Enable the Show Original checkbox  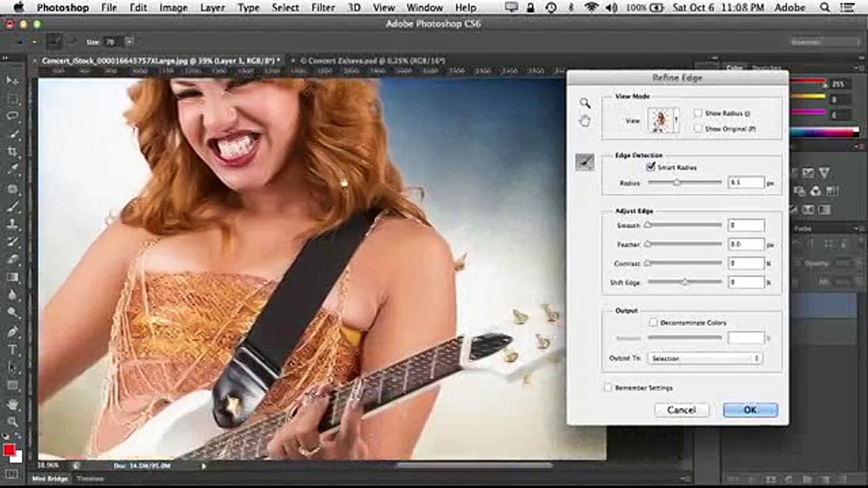point(698,128)
